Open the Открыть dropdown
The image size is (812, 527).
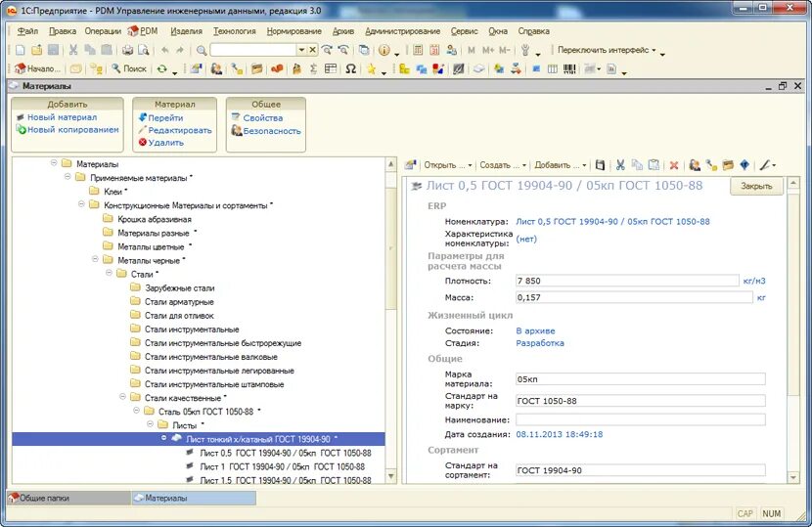point(448,165)
